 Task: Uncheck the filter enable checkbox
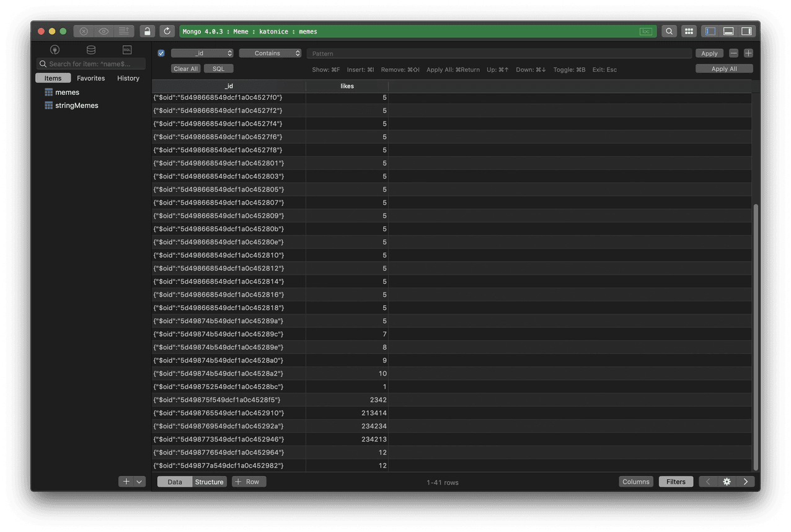[161, 53]
